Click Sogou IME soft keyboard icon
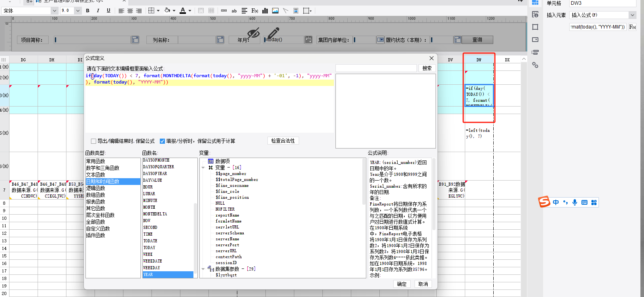644x297 pixels. 585,202
